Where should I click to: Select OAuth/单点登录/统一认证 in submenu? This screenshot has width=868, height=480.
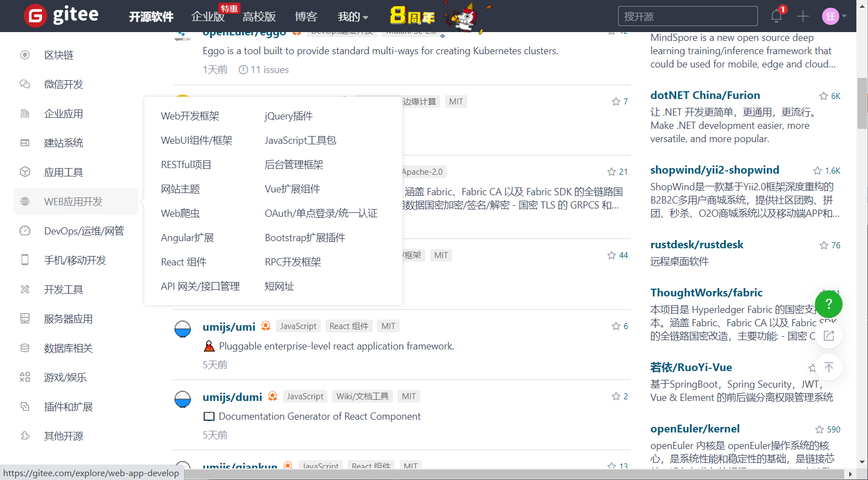321,213
